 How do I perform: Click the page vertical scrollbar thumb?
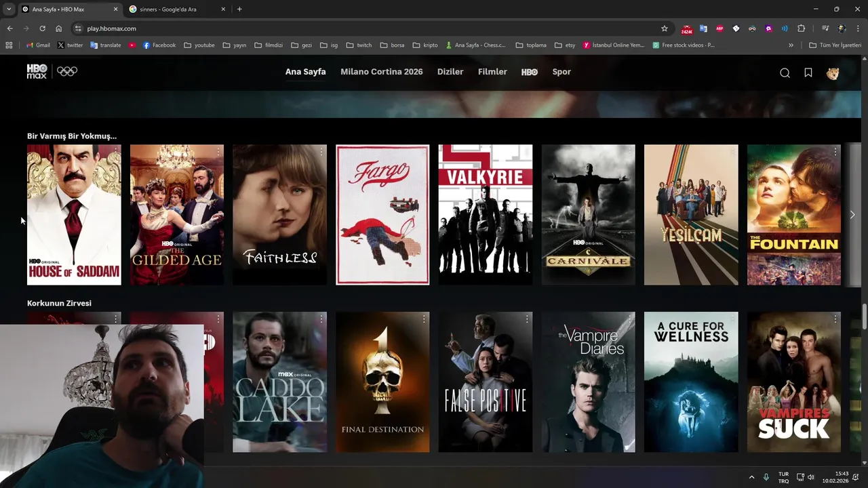click(864, 317)
